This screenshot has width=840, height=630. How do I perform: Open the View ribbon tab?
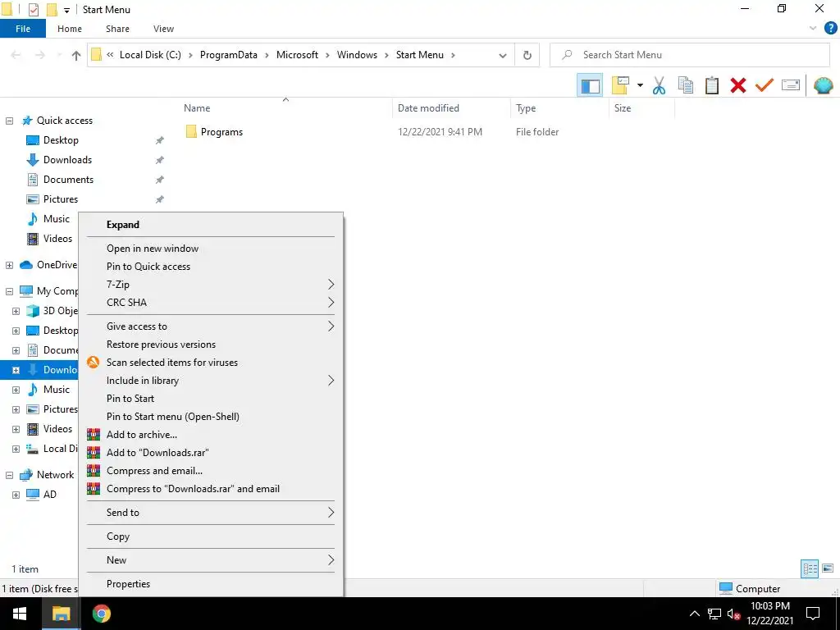pyautogui.click(x=163, y=29)
